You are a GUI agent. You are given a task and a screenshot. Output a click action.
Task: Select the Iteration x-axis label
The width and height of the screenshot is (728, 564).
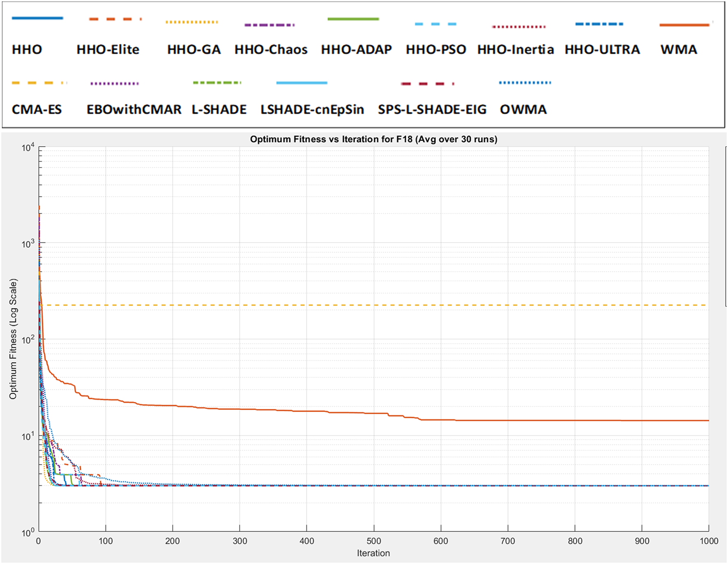click(x=373, y=553)
